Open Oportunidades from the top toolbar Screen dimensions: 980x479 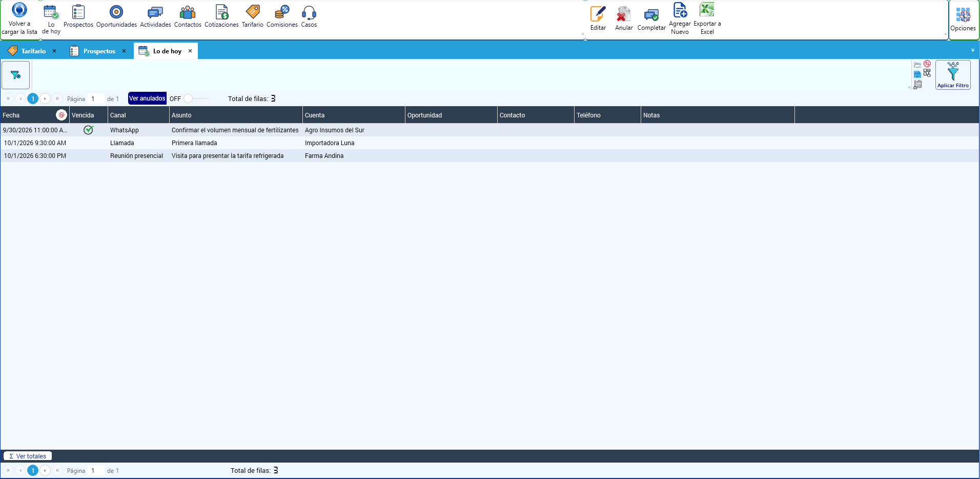point(116,16)
